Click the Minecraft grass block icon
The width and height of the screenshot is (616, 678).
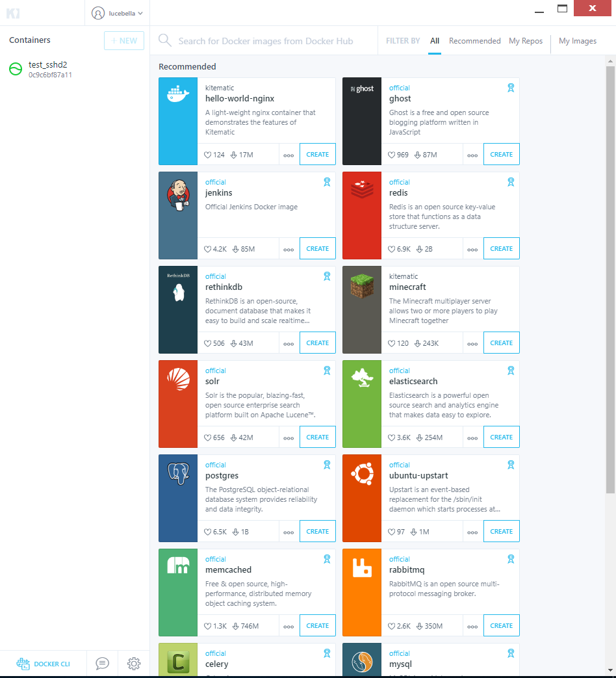pos(362,286)
